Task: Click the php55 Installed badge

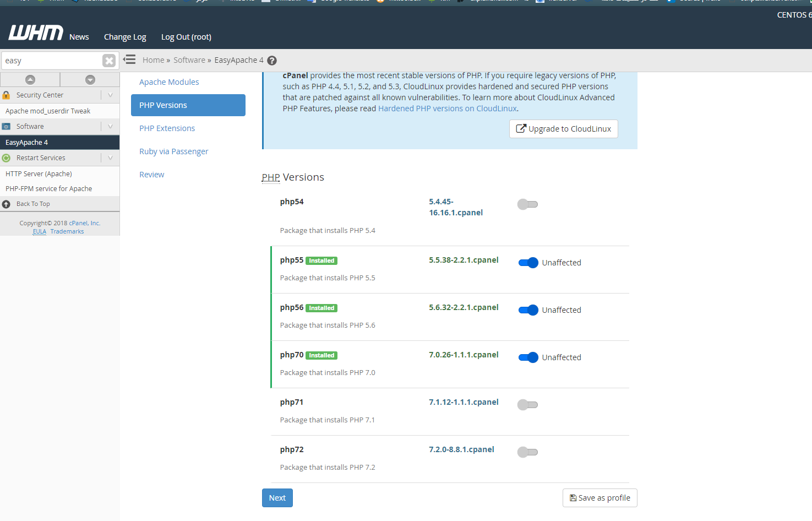Action: coord(321,260)
